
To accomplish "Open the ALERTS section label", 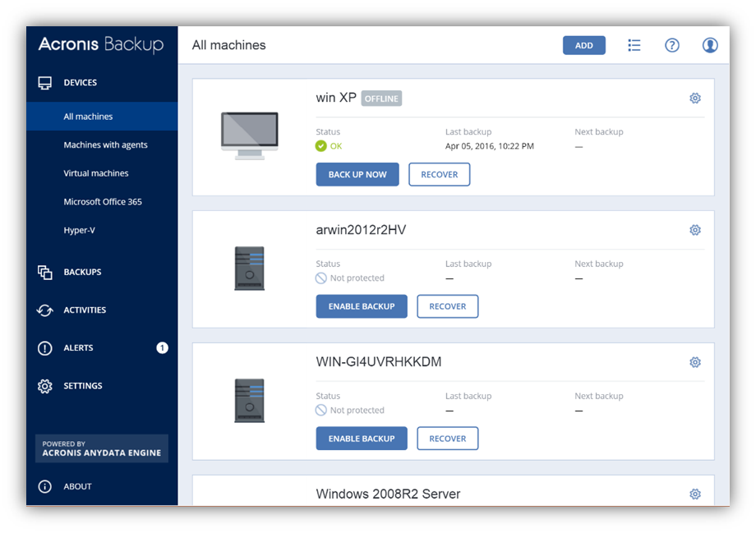I will (x=78, y=348).
